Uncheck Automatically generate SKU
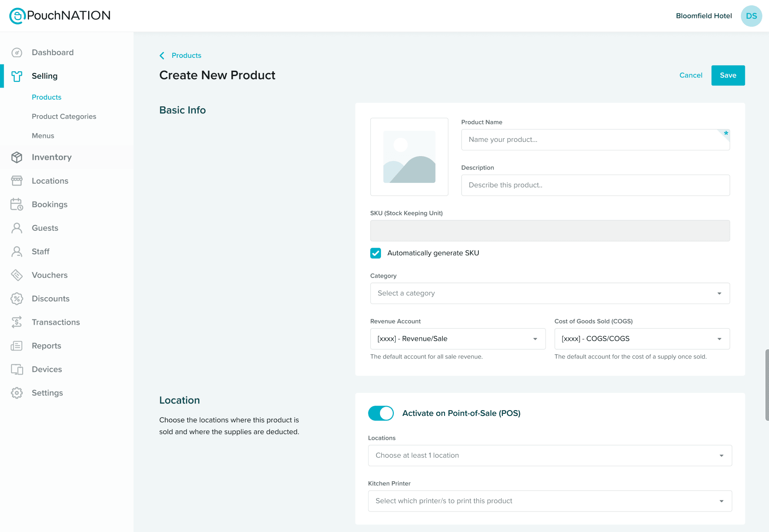769x532 pixels. (x=375, y=253)
